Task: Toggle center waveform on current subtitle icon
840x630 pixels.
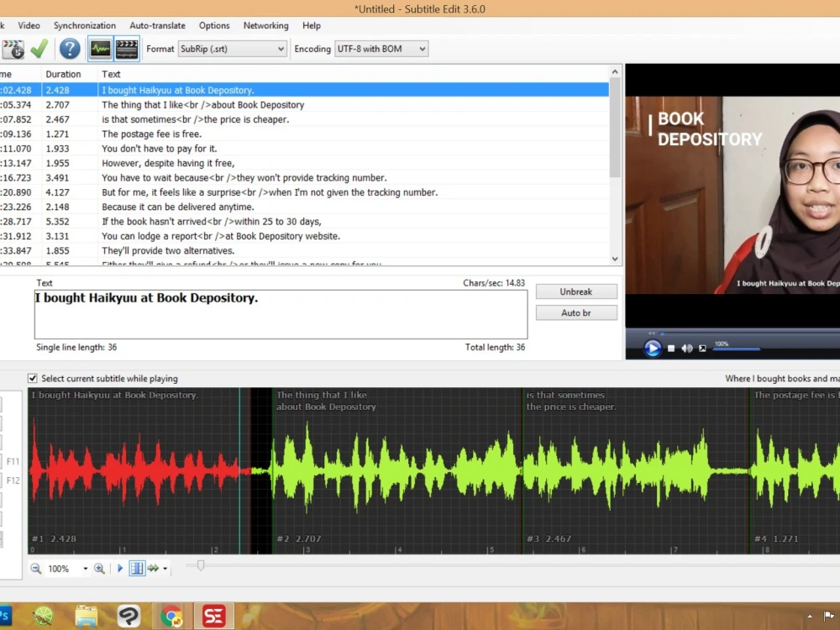Action: [137, 569]
